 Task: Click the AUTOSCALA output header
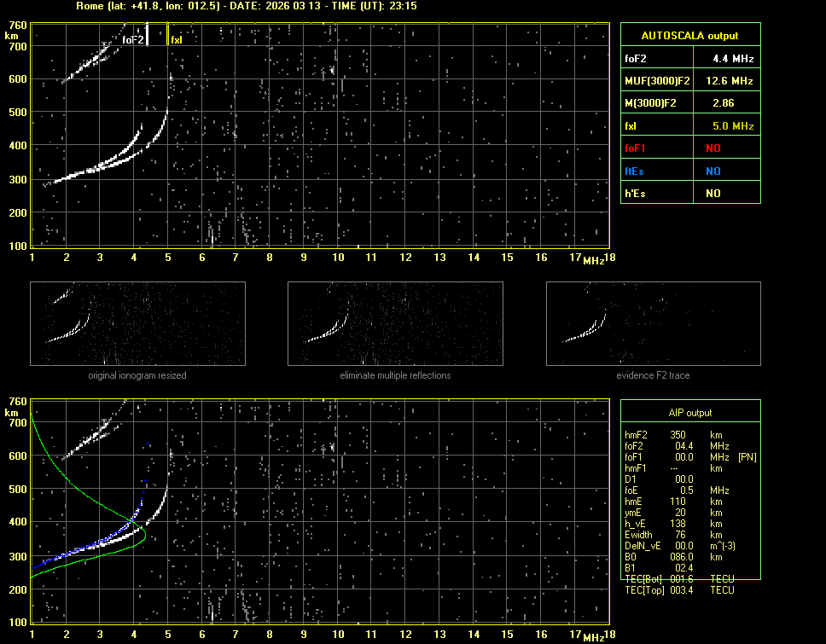click(689, 36)
